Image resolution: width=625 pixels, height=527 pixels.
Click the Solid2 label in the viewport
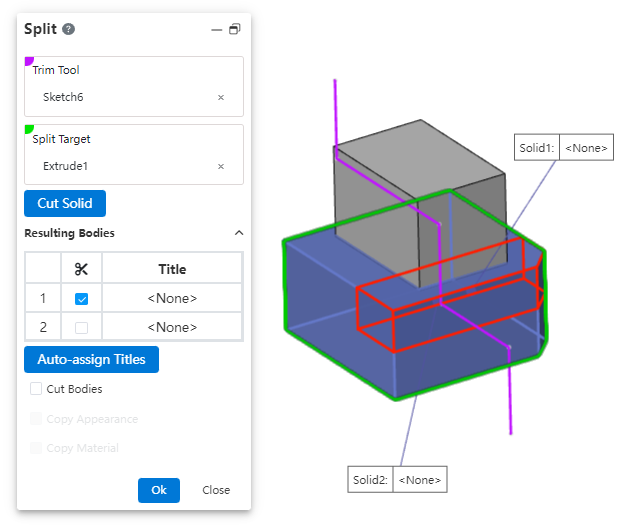coord(370,480)
